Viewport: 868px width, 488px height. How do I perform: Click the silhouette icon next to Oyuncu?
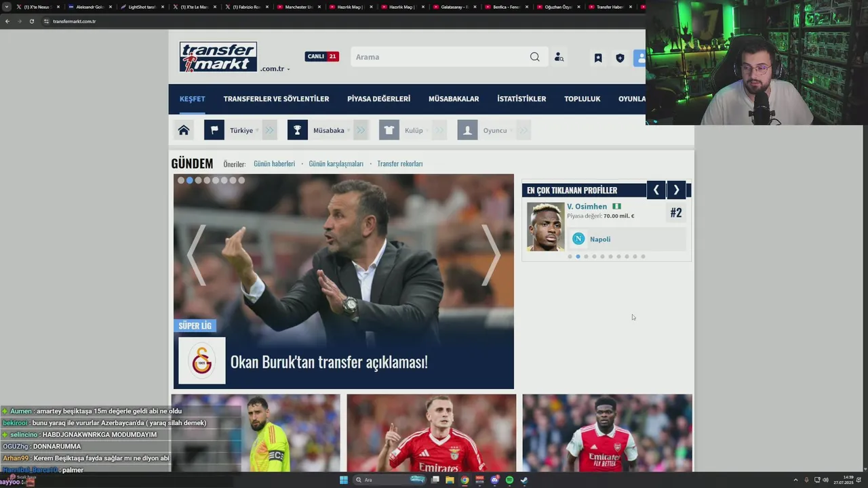[x=467, y=130]
